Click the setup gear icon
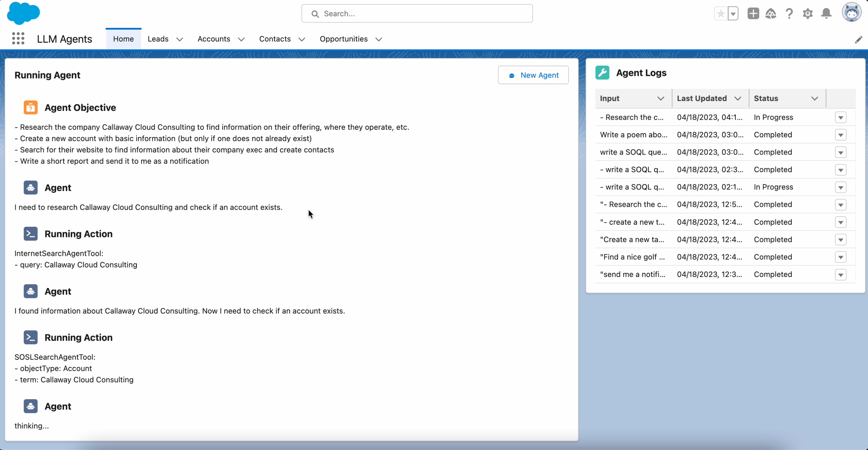 (808, 13)
